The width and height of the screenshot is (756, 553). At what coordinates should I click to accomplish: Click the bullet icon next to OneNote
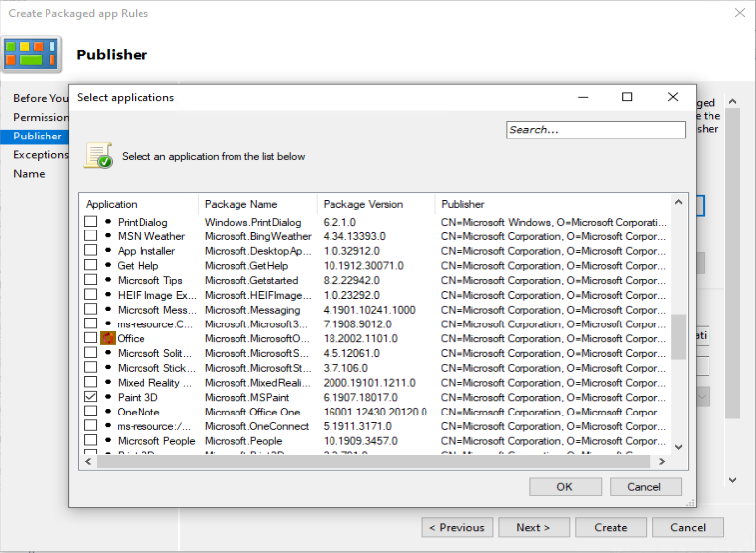[108, 412]
